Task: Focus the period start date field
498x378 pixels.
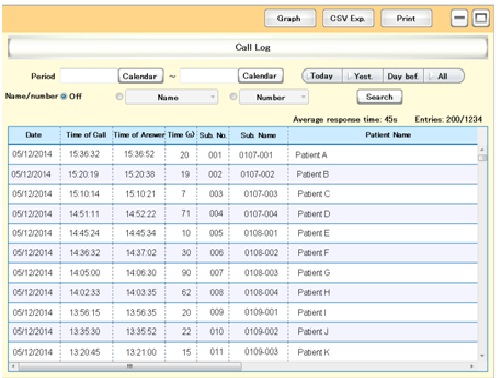Action: click(89, 76)
